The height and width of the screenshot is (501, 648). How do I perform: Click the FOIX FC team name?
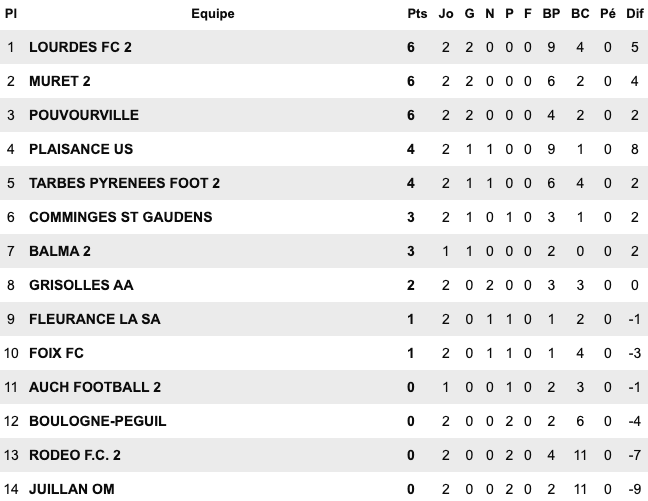59,353
